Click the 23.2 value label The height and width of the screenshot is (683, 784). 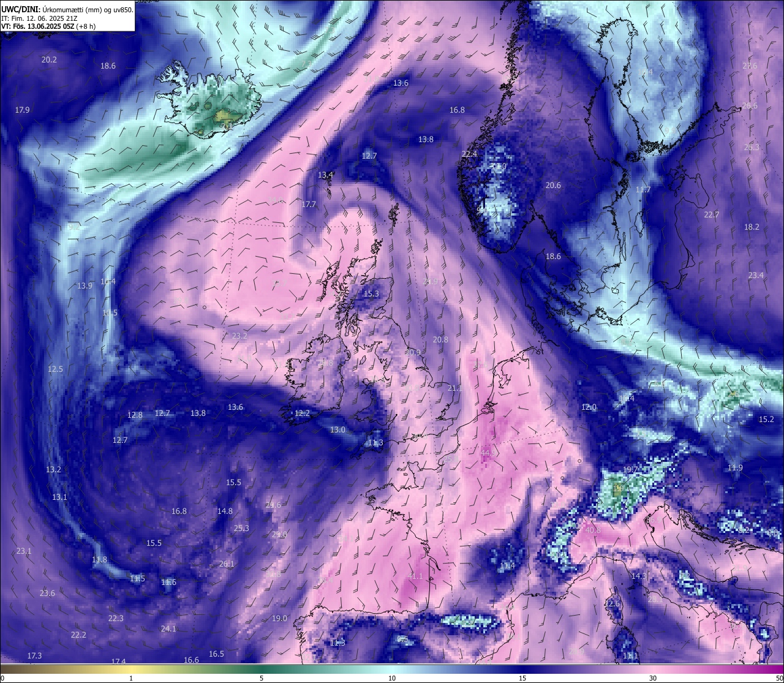[x=239, y=336]
